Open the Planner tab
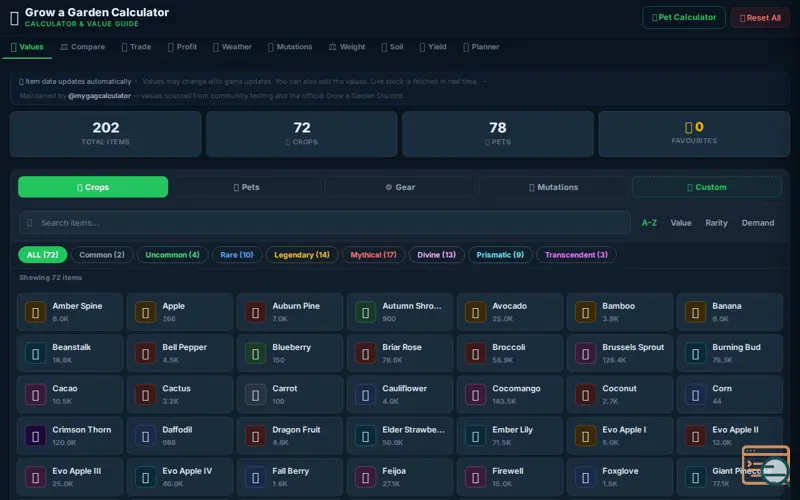Viewport: 800px width, 500px height. (481, 47)
